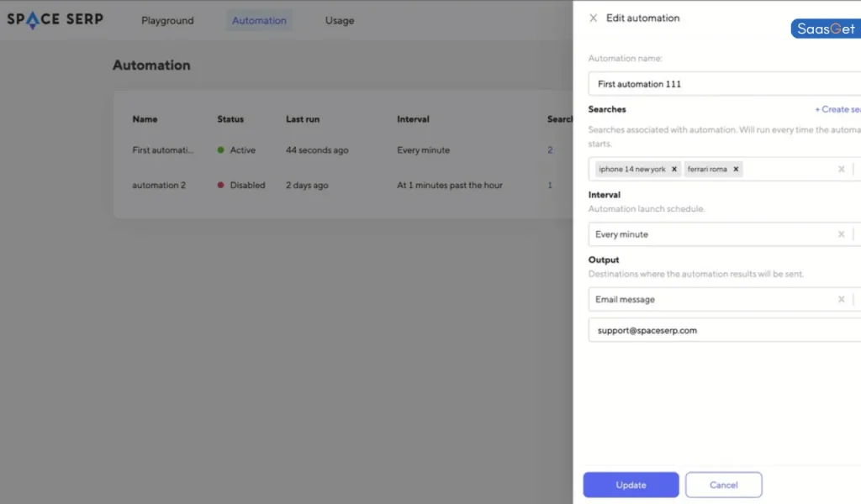Viewport: 861px width, 504px height.
Task: Remove the ferrari roma search tag
Action: pos(736,169)
